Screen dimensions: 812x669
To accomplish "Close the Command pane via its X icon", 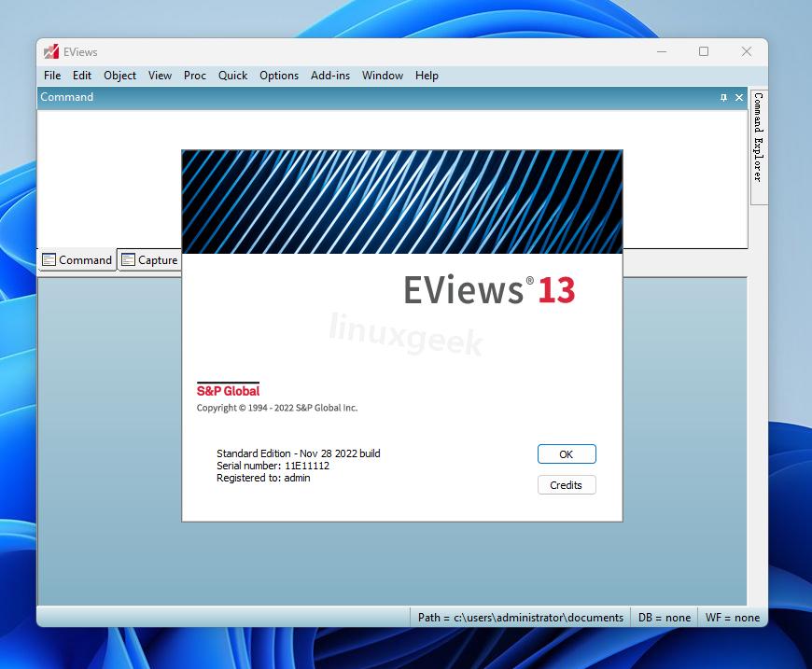I will 738,96.
